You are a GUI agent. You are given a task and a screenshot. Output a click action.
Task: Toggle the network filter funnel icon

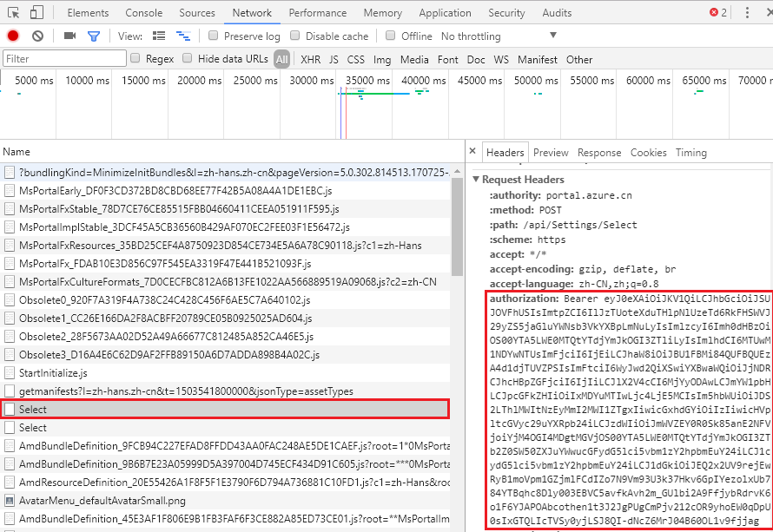[94, 36]
